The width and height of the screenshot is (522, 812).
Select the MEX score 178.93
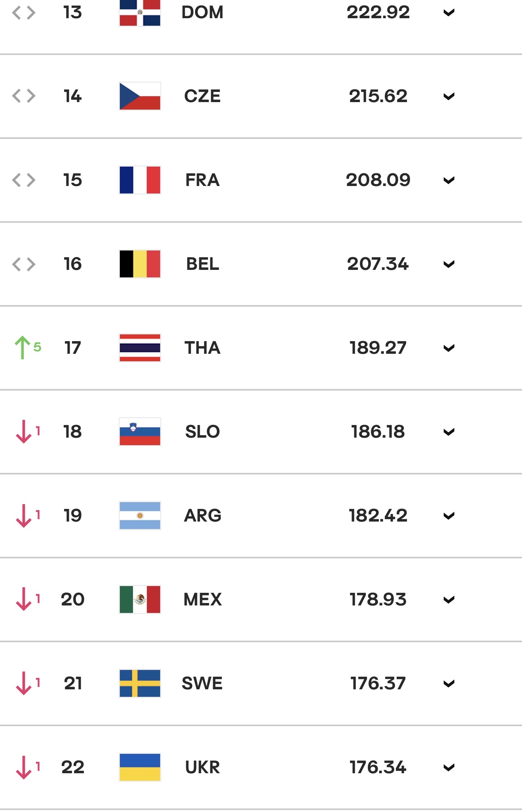[378, 600]
